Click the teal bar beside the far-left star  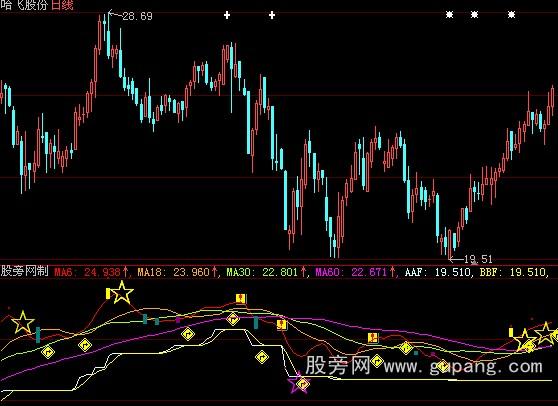tap(38, 335)
